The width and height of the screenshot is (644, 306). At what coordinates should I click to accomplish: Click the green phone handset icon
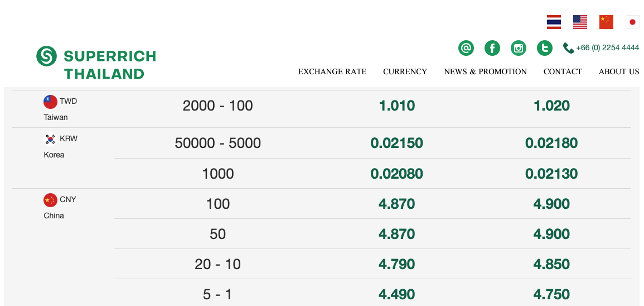[568, 48]
